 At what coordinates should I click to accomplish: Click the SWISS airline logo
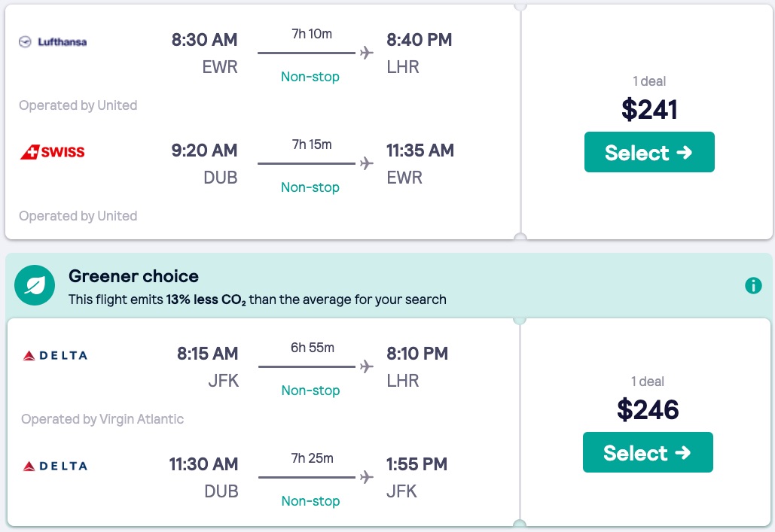[x=53, y=152]
